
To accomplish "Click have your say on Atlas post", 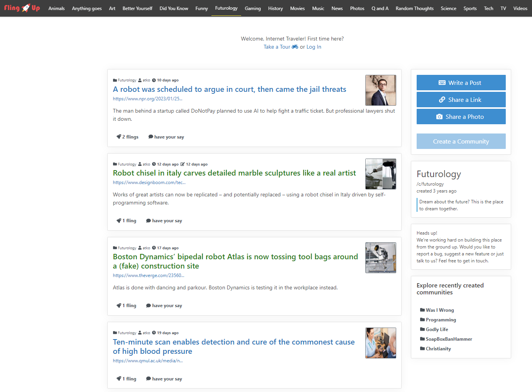I will [x=164, y=306].
